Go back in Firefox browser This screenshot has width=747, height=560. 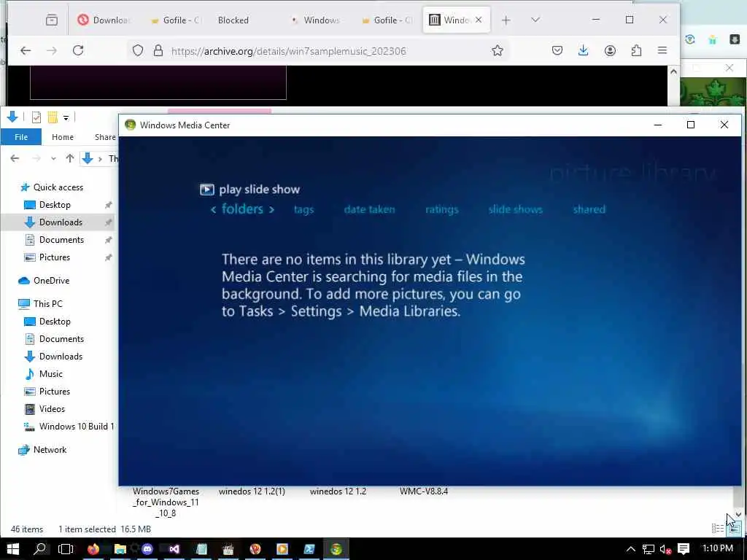click(26, 50)
